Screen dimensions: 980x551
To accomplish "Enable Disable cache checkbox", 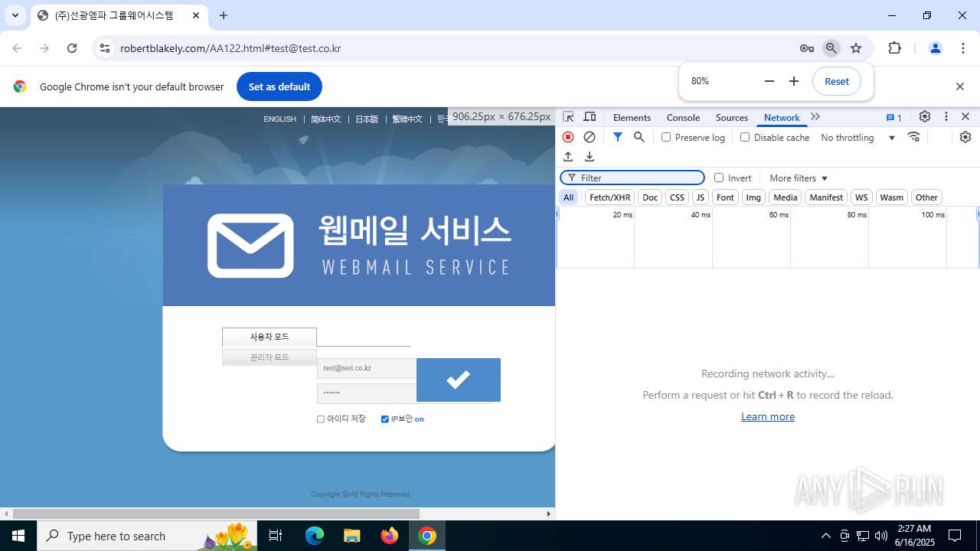I will 745,137.
